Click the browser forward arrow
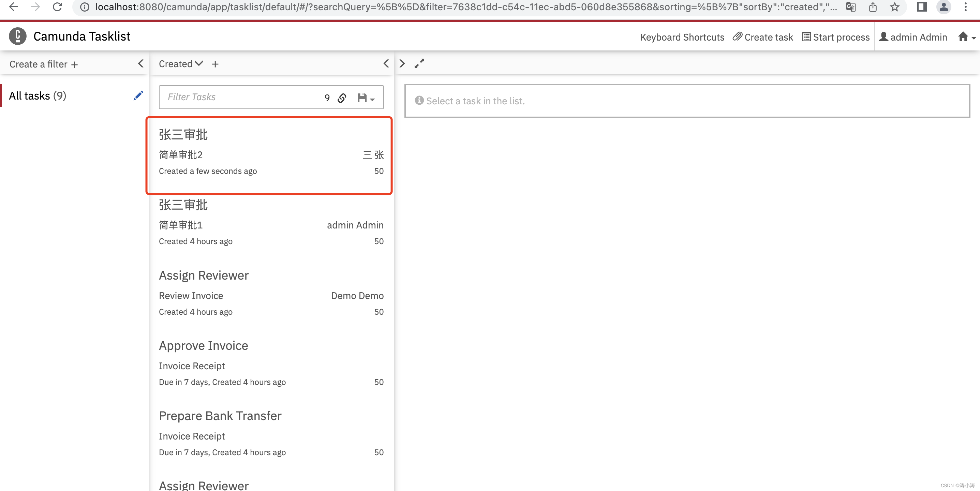 click(35, 6)
